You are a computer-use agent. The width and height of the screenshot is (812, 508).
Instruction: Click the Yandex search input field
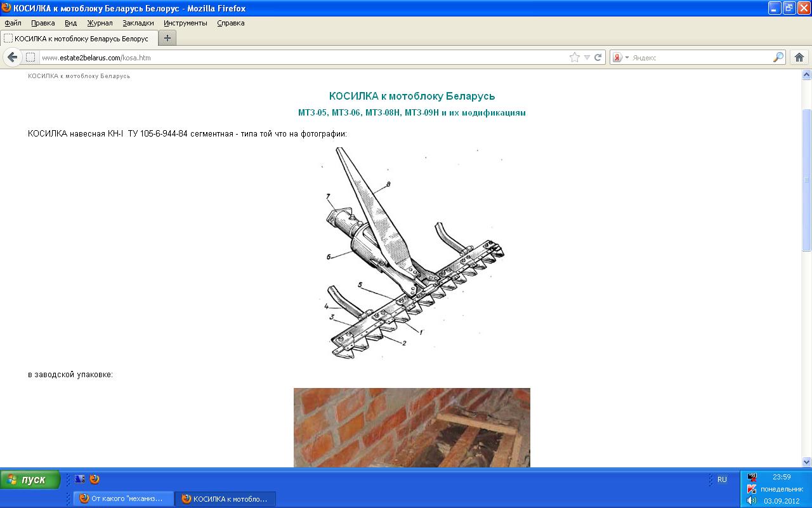[x=698, y=57]
